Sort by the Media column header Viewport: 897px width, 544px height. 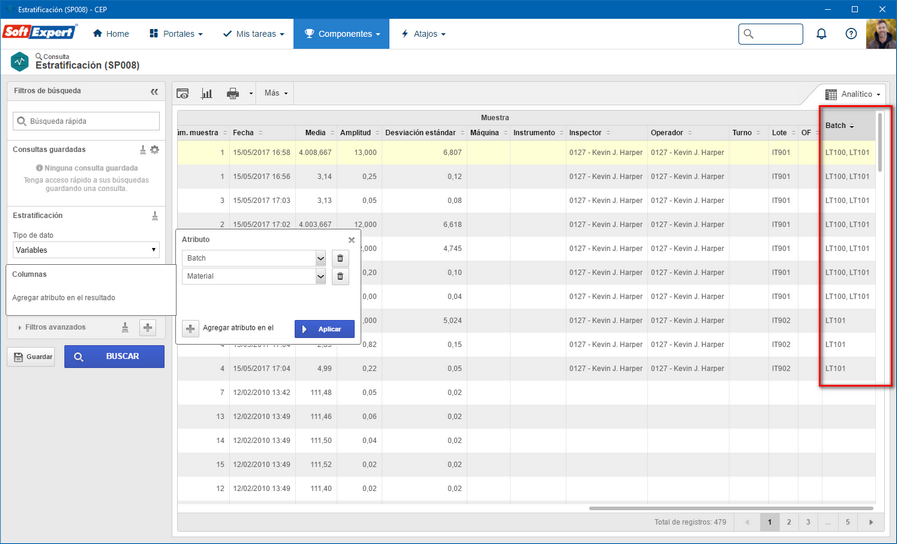point(316,133)
